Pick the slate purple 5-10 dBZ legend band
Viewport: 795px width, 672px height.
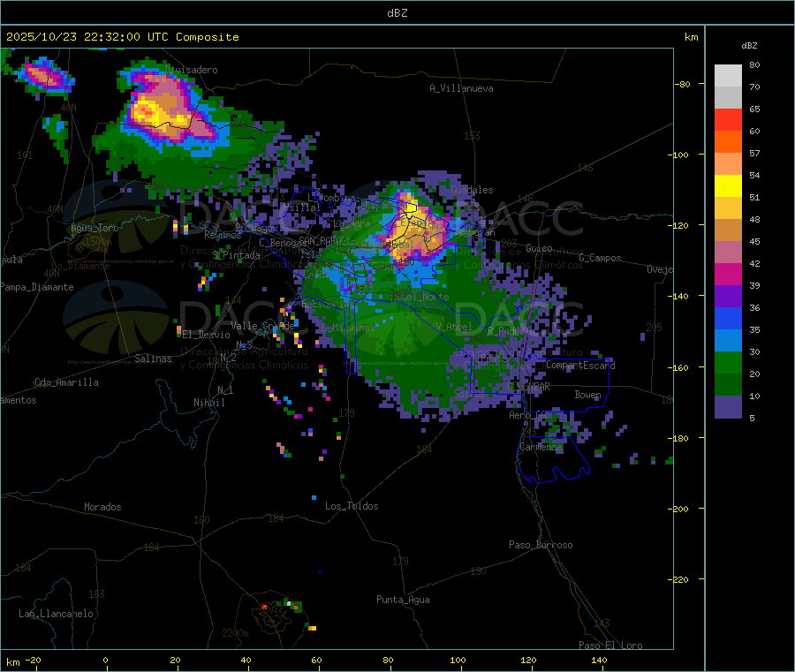click(728, 407)
